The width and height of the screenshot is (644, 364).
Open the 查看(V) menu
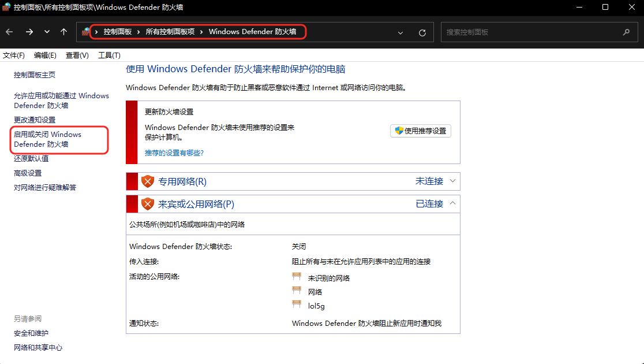[77, 55]
